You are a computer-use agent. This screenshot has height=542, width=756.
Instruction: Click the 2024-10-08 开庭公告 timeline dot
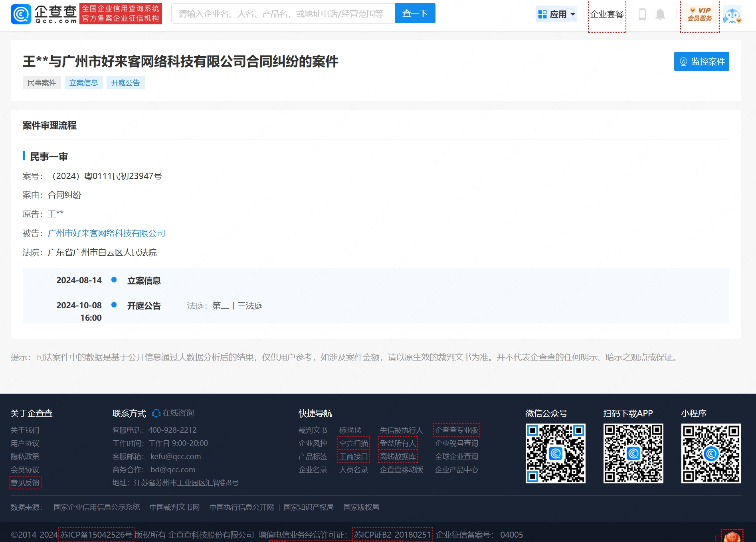[114, 305]
